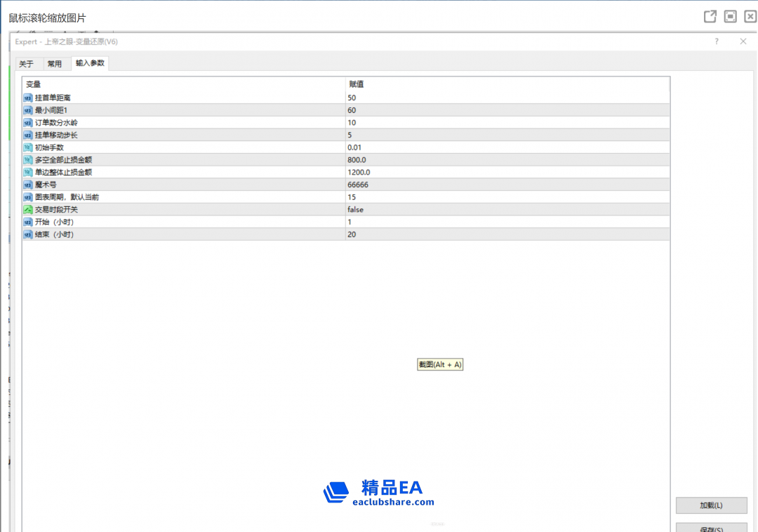The width and height of the screenshot is (758, 532).
Task: Select the 多空全部止损金额 value 800.0
Action: pyautogui.click(x=357, y=160)
